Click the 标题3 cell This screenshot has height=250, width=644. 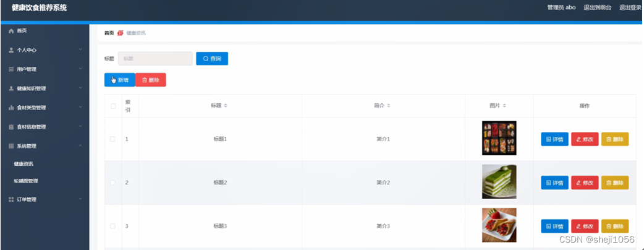click(220, 226)
